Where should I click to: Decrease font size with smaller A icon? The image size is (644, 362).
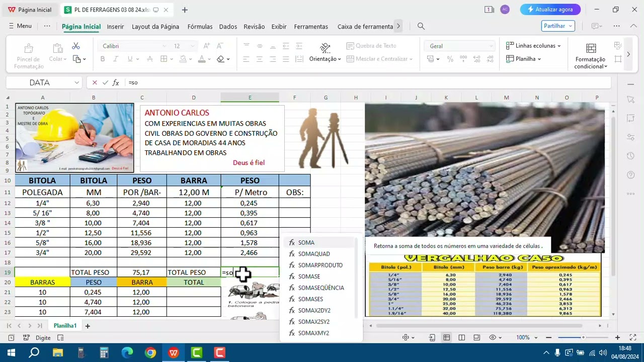pyautogui.click(x=220, y=46)
